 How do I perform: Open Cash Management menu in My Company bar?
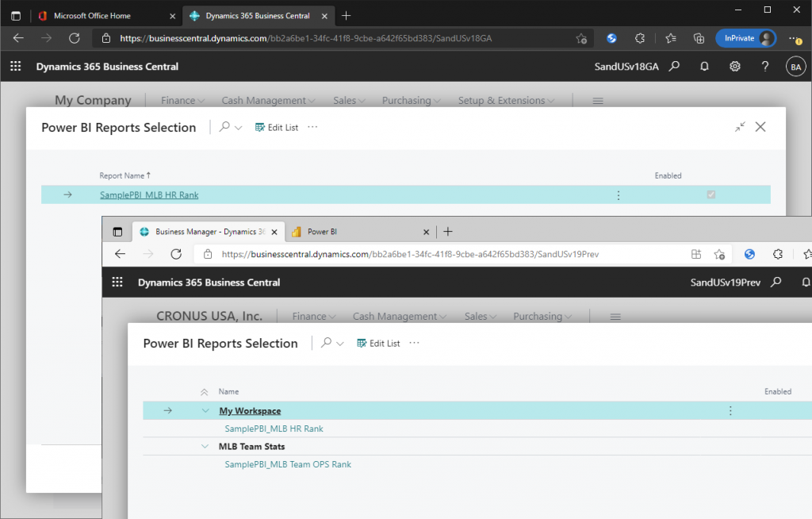[x=268, y=101]
